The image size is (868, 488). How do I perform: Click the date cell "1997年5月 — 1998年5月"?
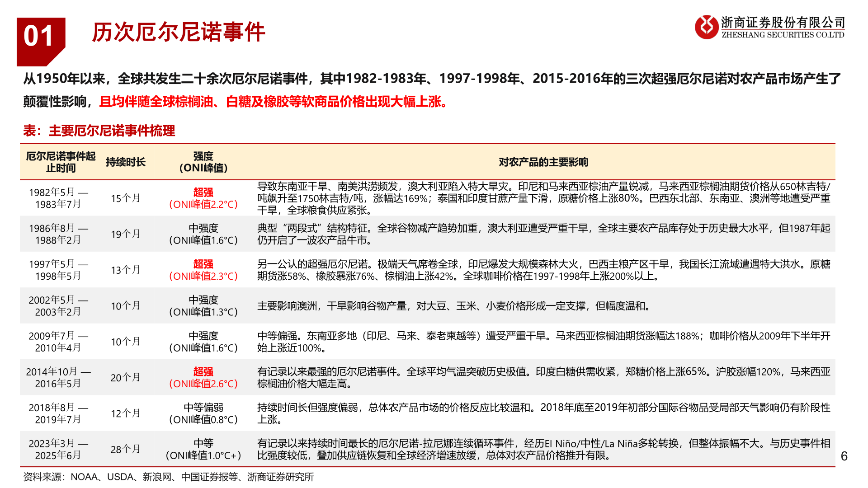pyautogui.click(x=58, y=270)
